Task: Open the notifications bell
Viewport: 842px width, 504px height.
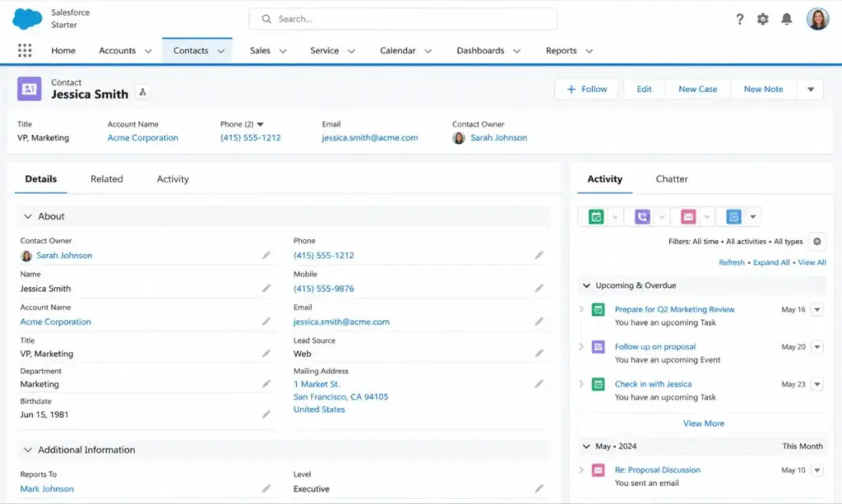Action: (x=786, y=20)
